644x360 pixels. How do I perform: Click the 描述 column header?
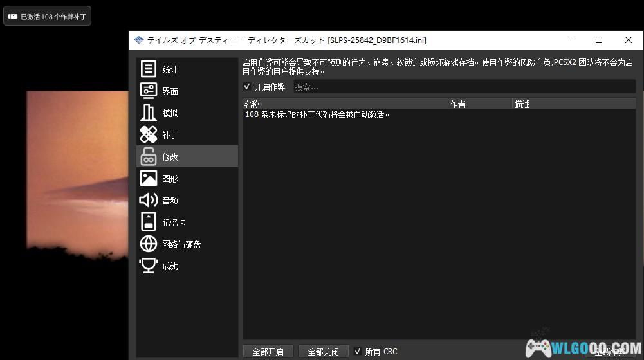573,104
